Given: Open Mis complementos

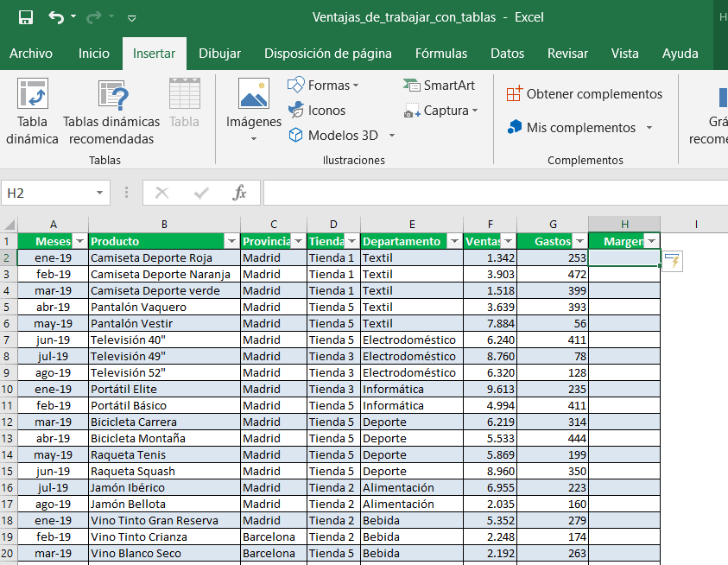Looking at the screenshot, I should [x=572, y=127].
